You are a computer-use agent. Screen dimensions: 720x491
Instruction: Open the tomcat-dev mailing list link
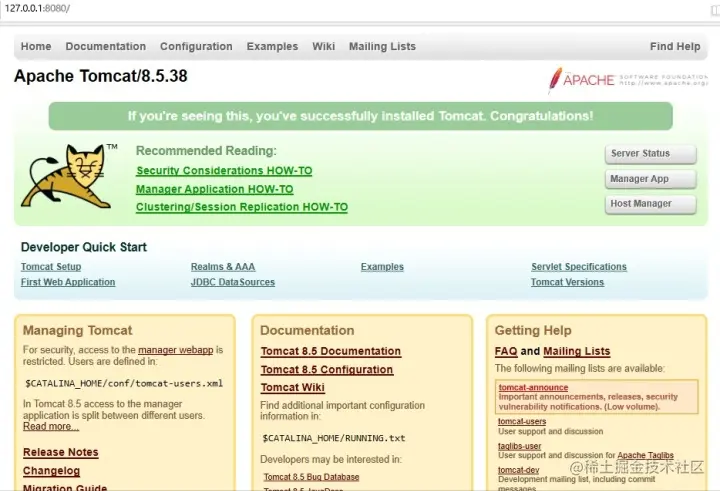coord(518,470)
